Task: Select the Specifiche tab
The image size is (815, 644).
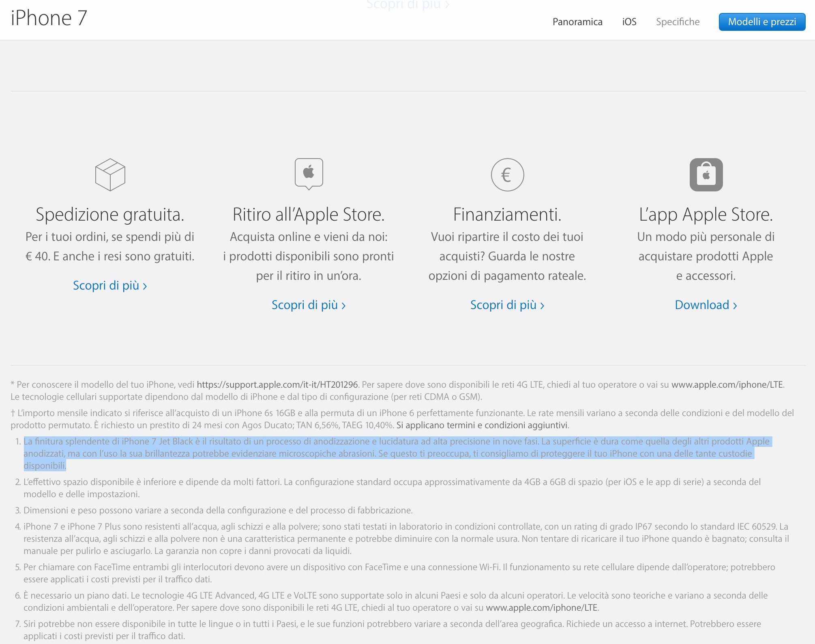Action: point(678,22)
